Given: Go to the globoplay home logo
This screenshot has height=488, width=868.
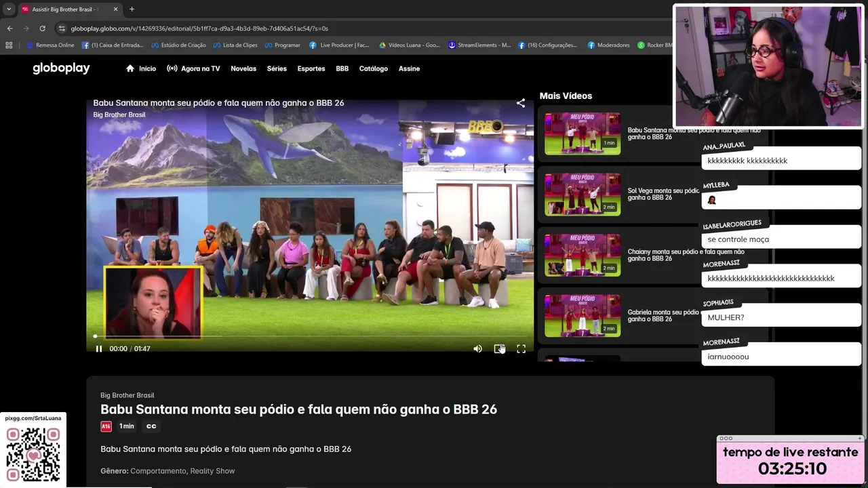Looking at the screenshot, I should [x=61, y=68].
